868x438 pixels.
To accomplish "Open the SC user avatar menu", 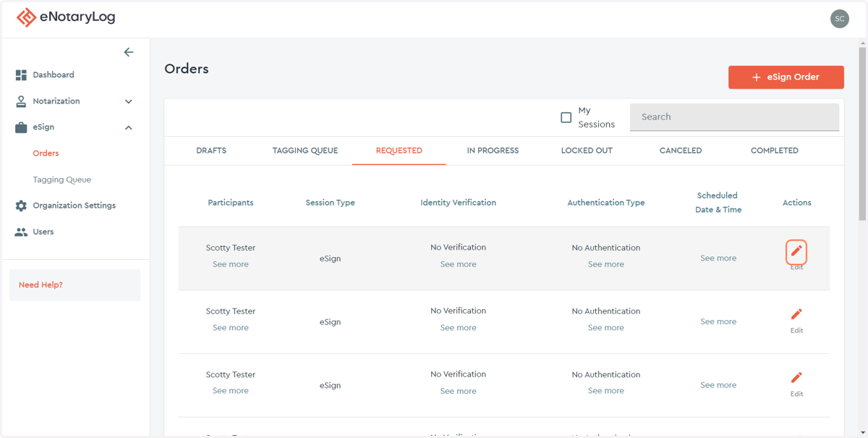I will tap(839, 19).
